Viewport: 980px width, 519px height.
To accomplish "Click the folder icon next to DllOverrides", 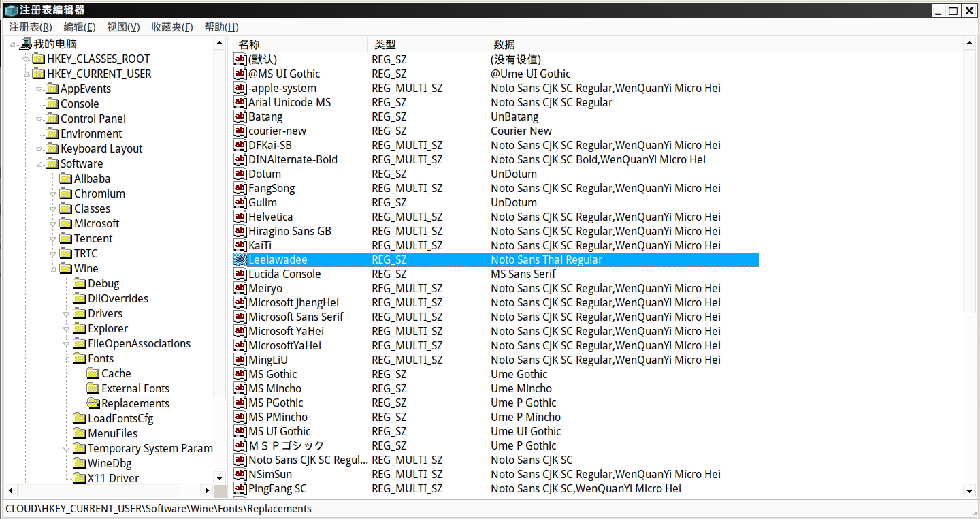I will tap(79, 298).
